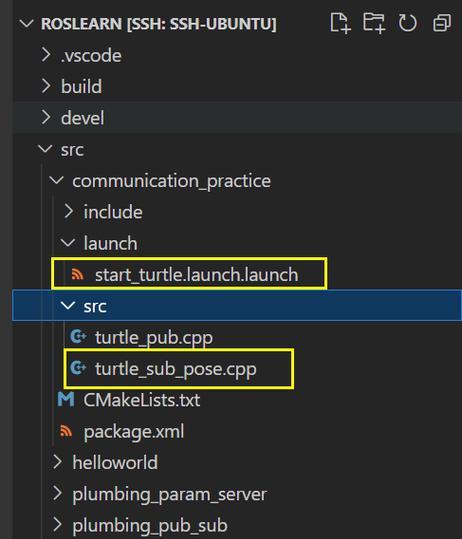Viewport: 462px width, 539px height.
Task: Click the CMake icon beside CMakeLists.txt
Action: [66, 399]
